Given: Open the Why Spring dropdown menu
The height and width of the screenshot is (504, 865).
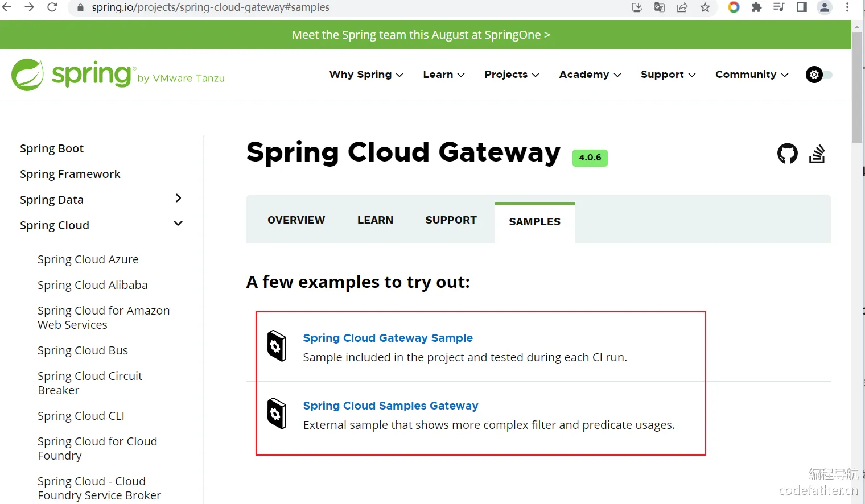Looking at the screenshot, I should (x=366, y=75).
